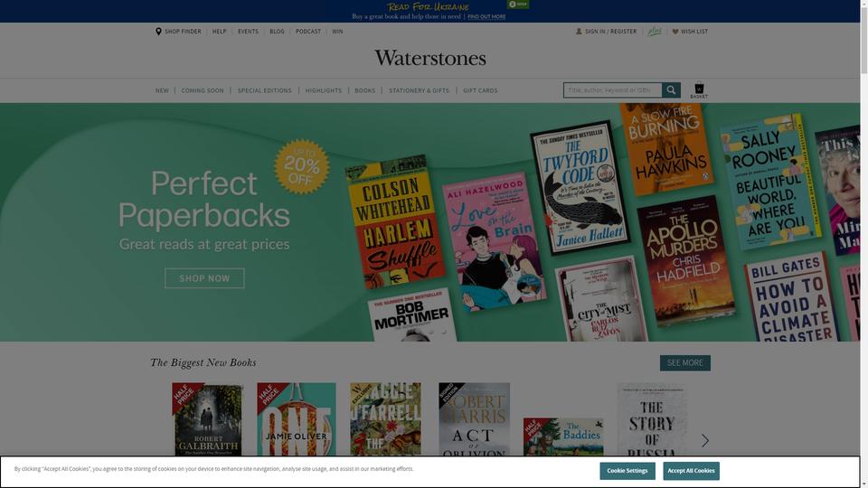Click the Shop Now button
The image size is (868, 488).
click(x=204, y=278)
